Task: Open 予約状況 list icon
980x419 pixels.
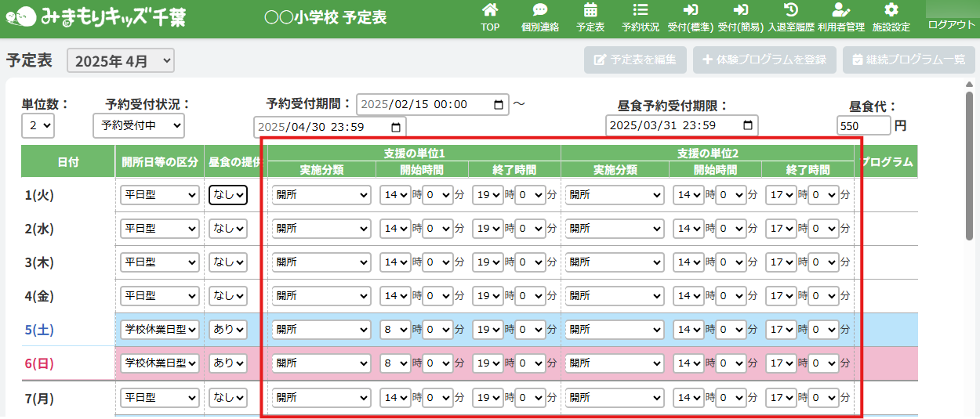Action: click(x=640, y=11)
